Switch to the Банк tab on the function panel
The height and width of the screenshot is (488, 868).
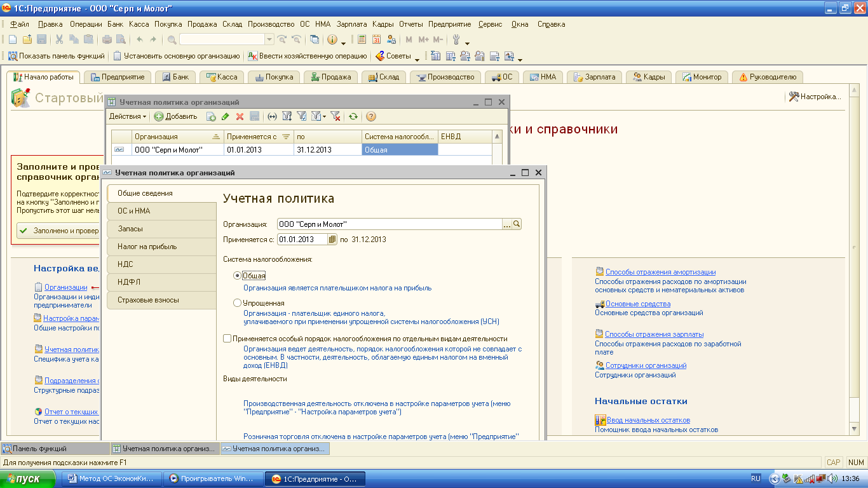pos(175,77)
